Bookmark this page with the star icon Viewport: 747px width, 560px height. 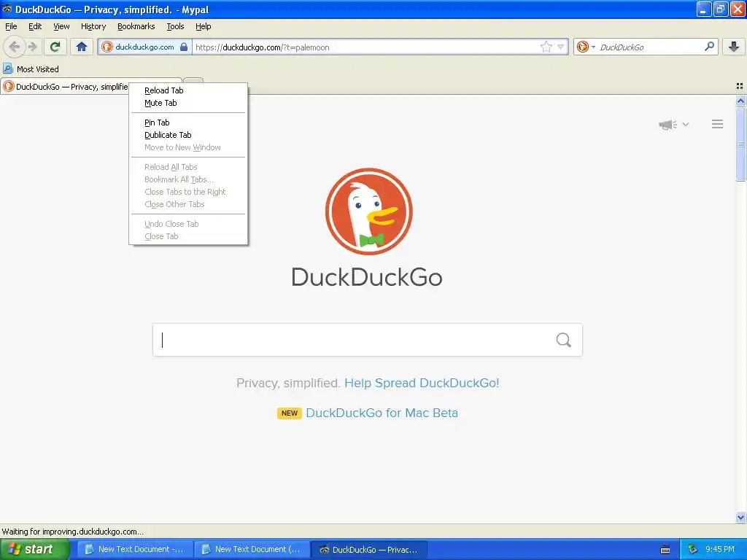546,47
